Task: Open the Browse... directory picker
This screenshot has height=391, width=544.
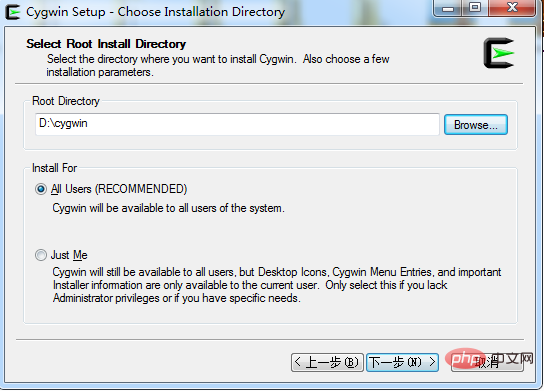Action: click(476, 125)
